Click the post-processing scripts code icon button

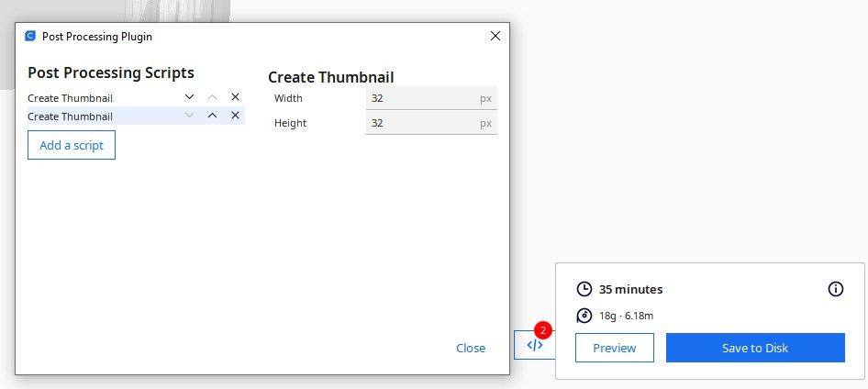coord(535,345)
